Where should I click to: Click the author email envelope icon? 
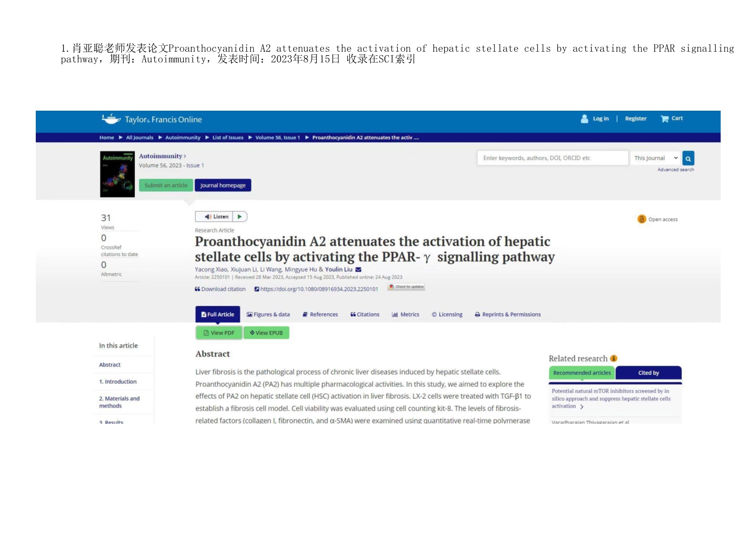[358, 270]
